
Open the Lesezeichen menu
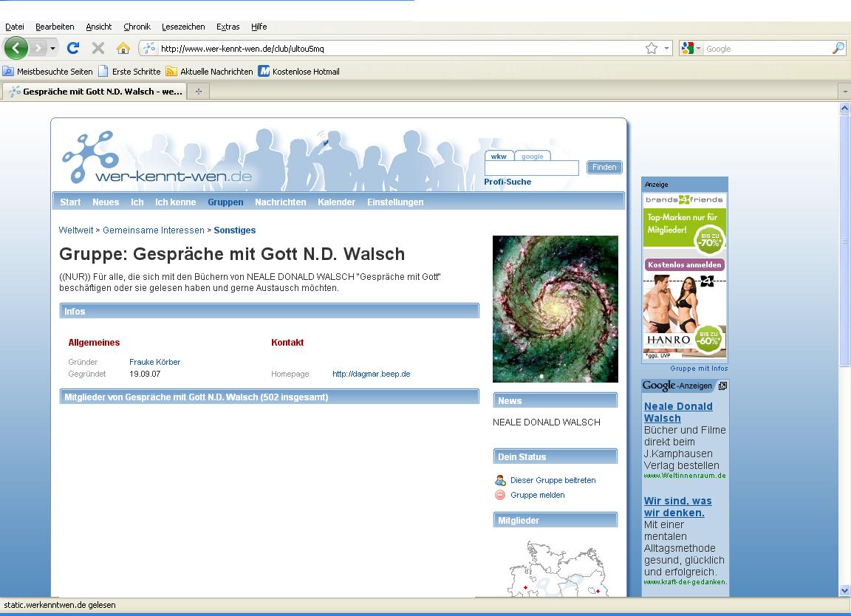coord(183,27)
